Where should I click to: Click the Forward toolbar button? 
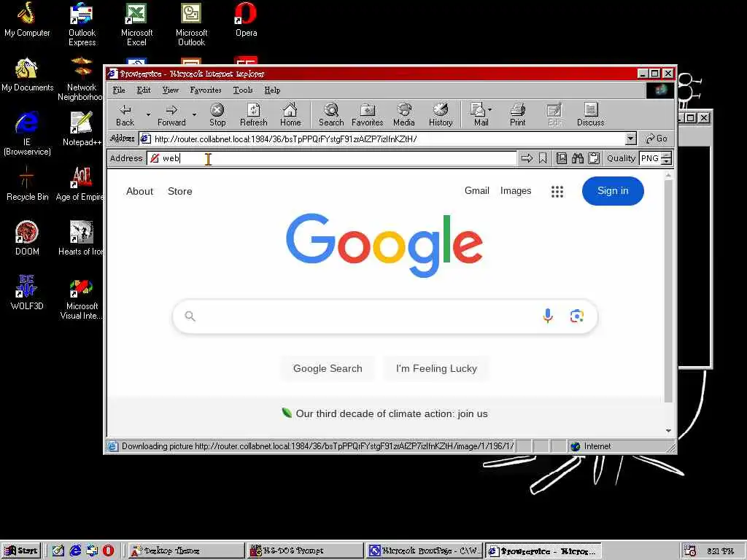point(171,115)
